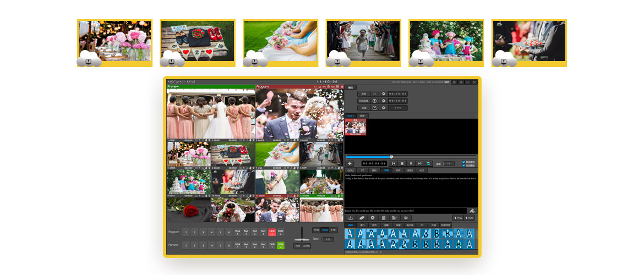This screenshot has height=275, width=644.
Task: Click the pause icon in the record row
Action: click(374, 94)
